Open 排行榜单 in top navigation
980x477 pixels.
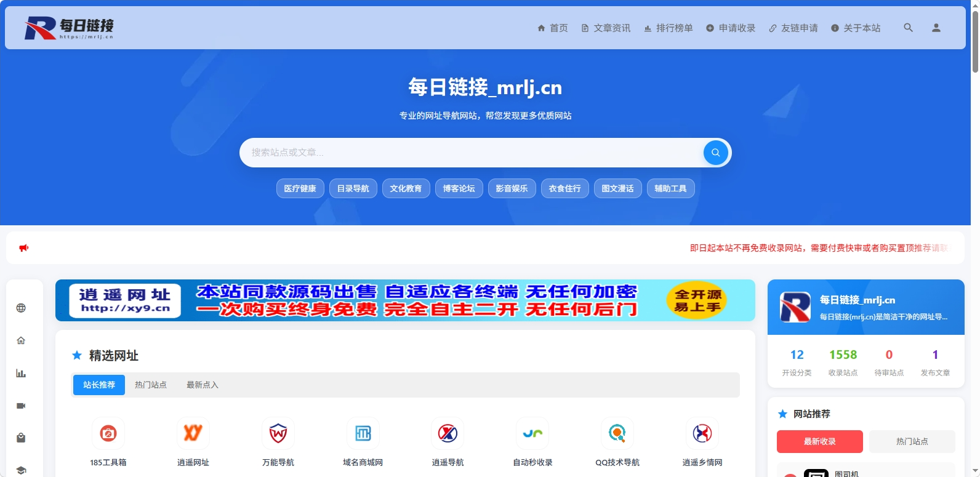[669, 28]
